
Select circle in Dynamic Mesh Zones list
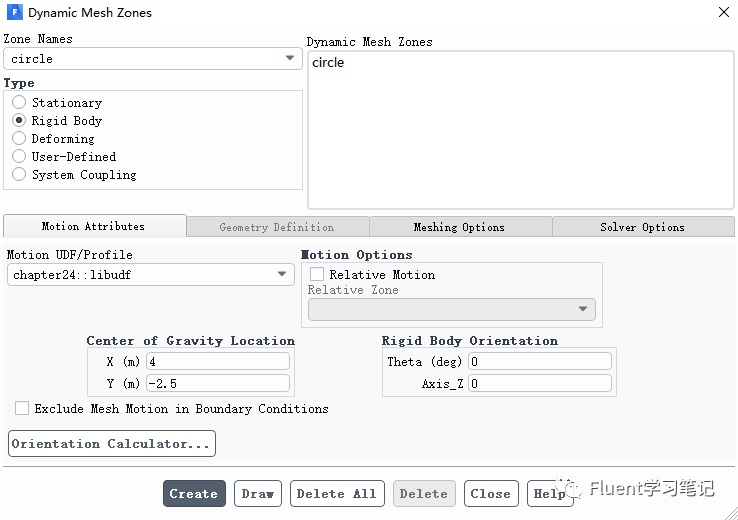[328, 63]
